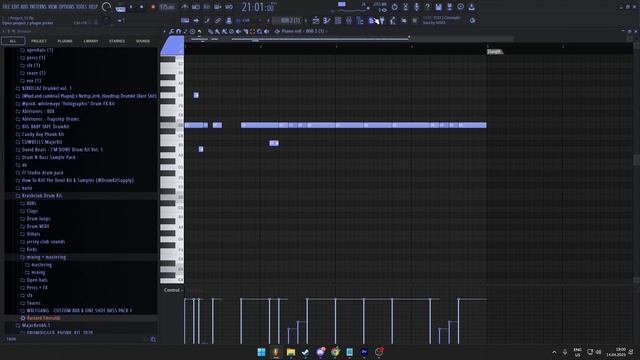The width and height of the screenshot is (640, 360).
Task: Open the PATTERNS menu
Action: click(38, 7)
